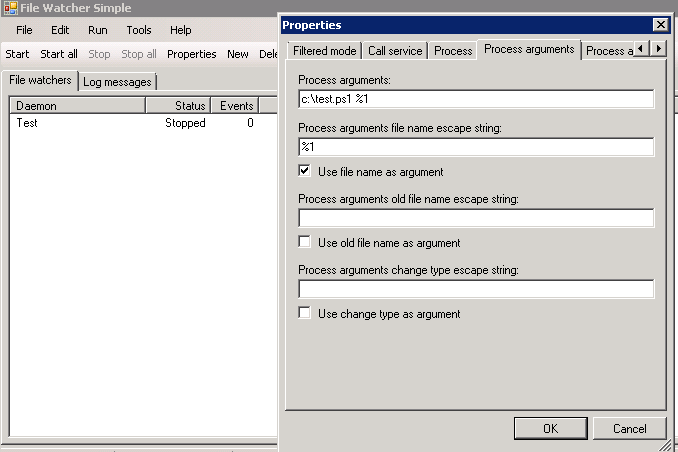Close the Properties dialog with X
678x452 pixels.
click(660, 24)
